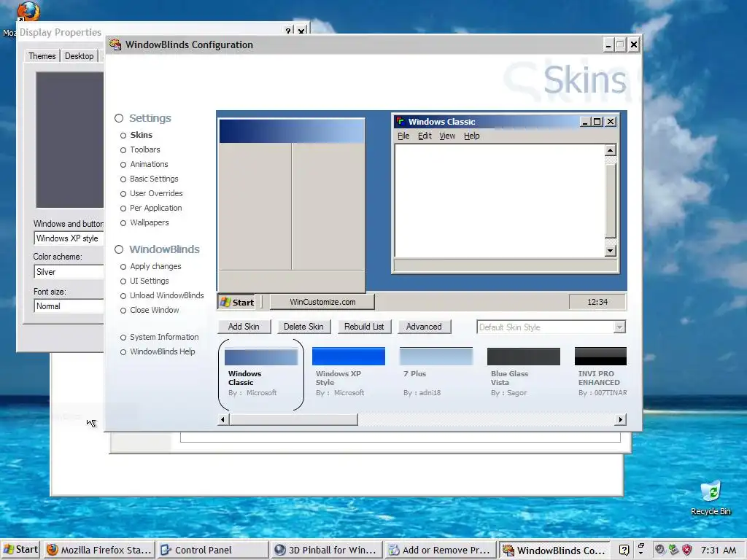Click the Add Skin button
The width and height of the screenshot is (747, 560).
click(x=244, y=327)
